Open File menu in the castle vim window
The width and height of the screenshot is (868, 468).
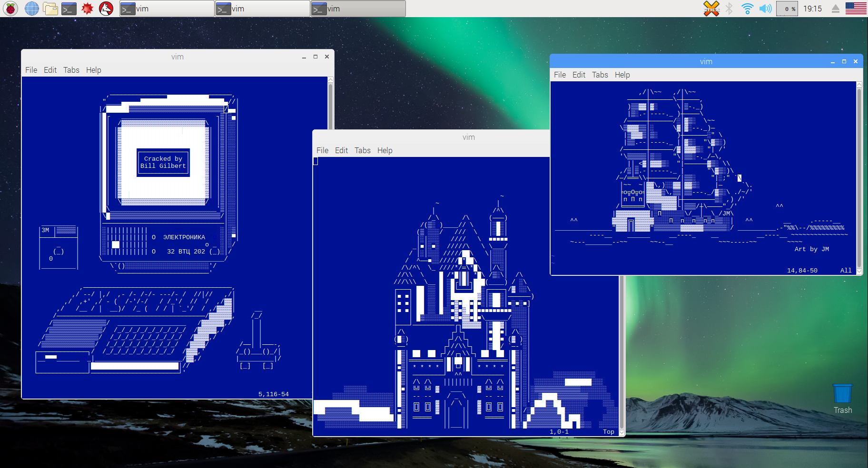[322, 150]
